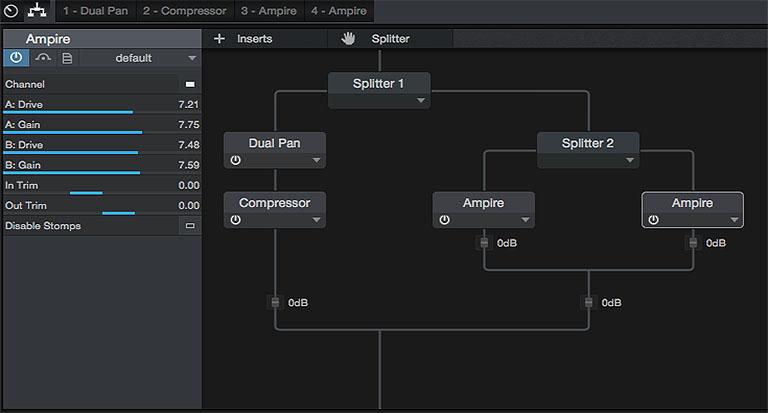Adjust the Out Trim slider
The width and height of the screenshot is (768, 413).
[x=102, y=213]
